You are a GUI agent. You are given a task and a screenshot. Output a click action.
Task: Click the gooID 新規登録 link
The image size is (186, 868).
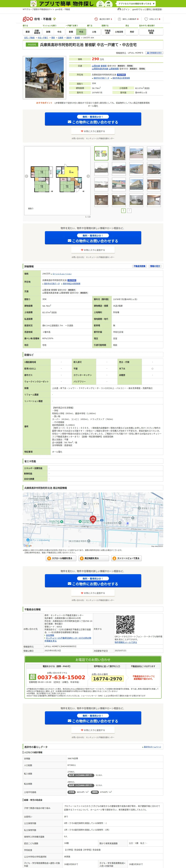[x=147, y=9]
